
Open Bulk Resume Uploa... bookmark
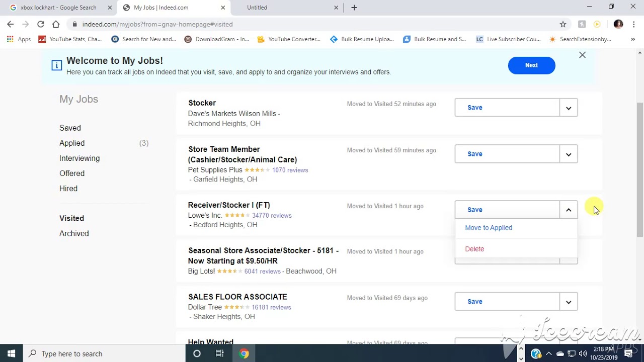coord(362,39)
